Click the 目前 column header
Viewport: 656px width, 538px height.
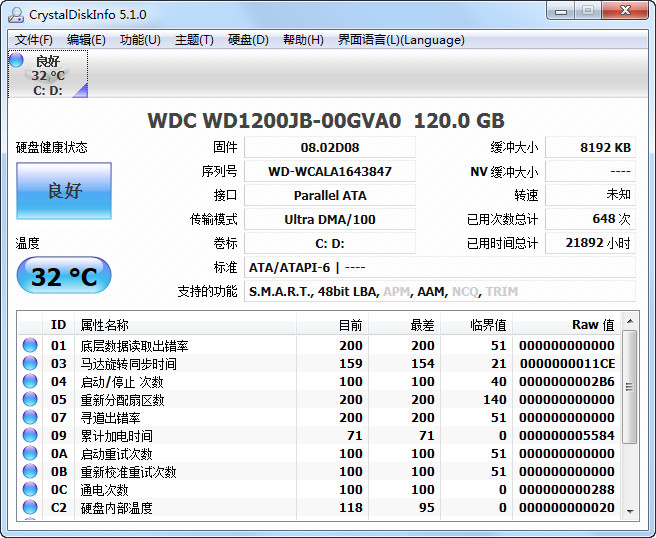click(x=333, y=325)
